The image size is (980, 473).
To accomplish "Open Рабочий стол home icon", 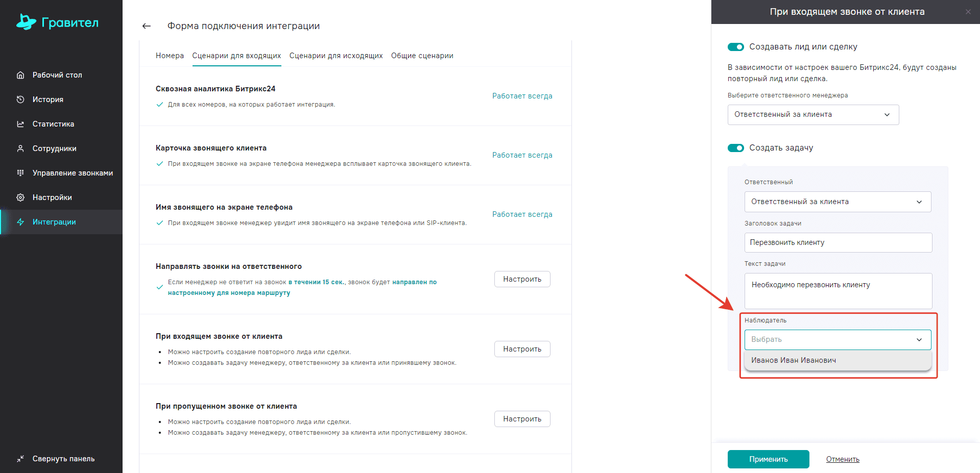I will [20, 75].
